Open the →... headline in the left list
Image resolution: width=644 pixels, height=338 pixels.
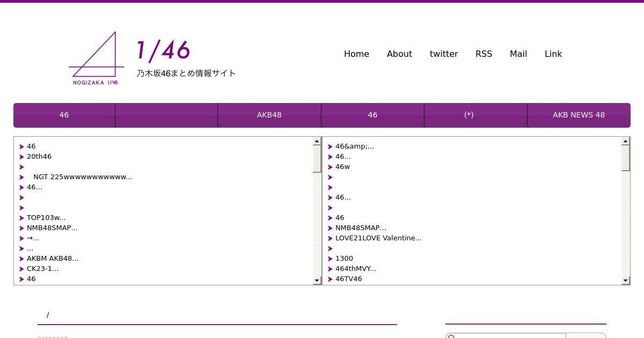(x=33, y=238)
